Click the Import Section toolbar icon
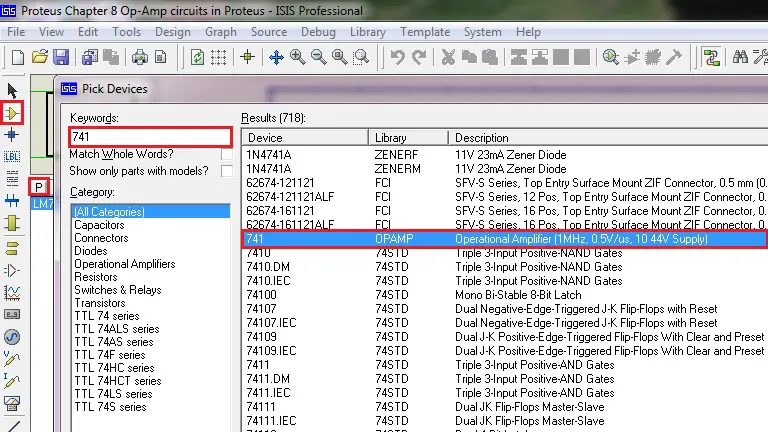 tap(90, 57)
